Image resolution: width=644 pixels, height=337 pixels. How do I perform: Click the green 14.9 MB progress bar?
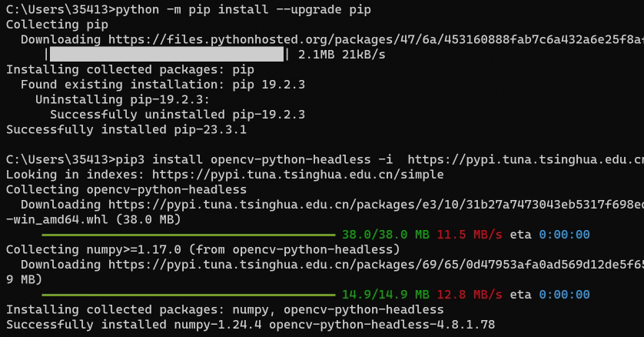click(188, 294)
